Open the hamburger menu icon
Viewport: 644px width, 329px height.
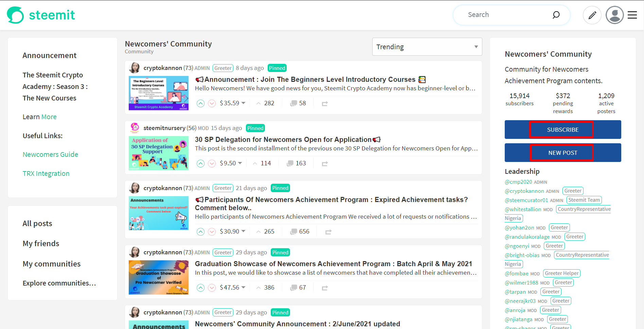[632, 15]
